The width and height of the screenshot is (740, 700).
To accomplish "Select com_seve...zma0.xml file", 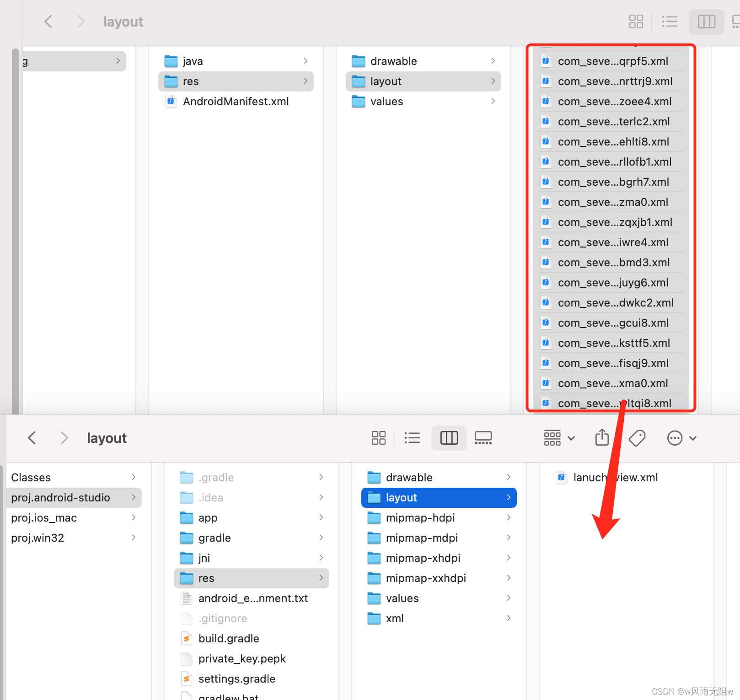I will point(611,202).
